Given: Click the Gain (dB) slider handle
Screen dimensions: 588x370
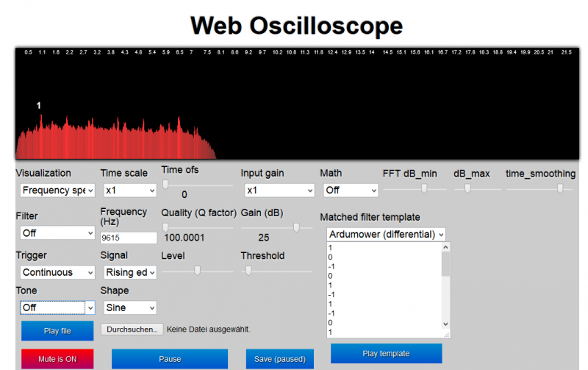Looking at the screenshot, I should coord(296,227).
